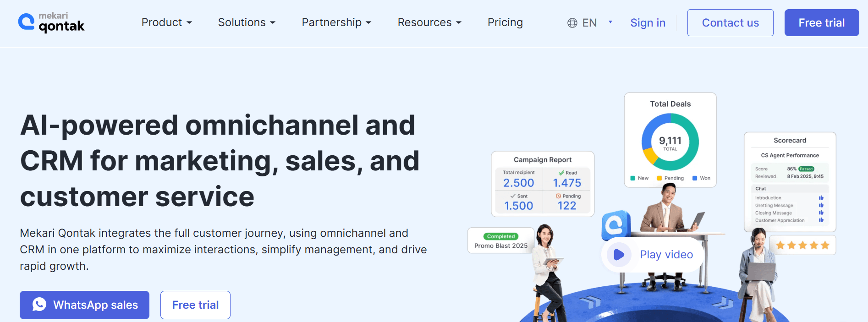Click the Scorecard card title
Screen dimensions: 868x322
[790, 141]
